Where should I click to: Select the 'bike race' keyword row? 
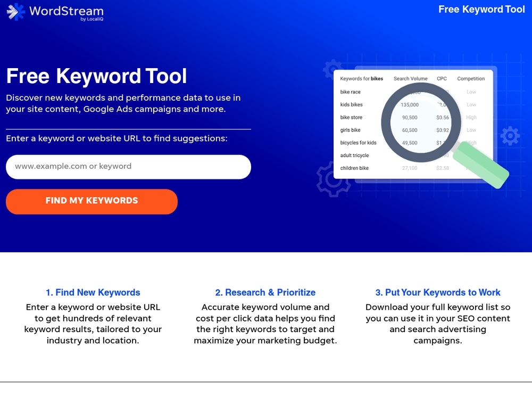point(351,92)
